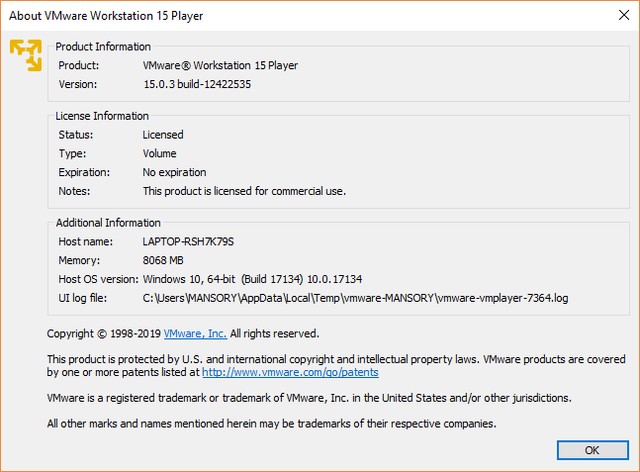Click the Product Information group heading
Image resolution: width=640 pixels, height=472 pixels.
tap(103, 47)
